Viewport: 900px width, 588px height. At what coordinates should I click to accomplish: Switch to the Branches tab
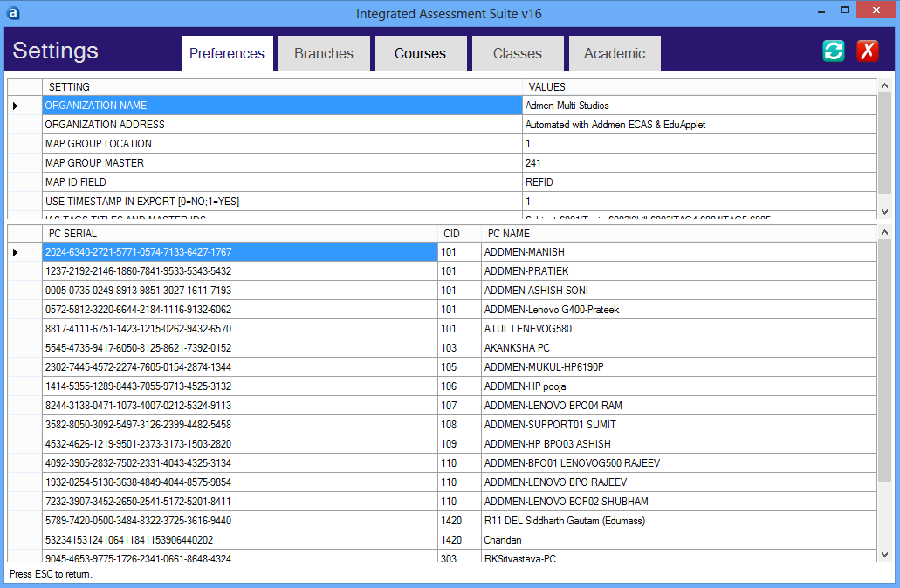point(325,53)
